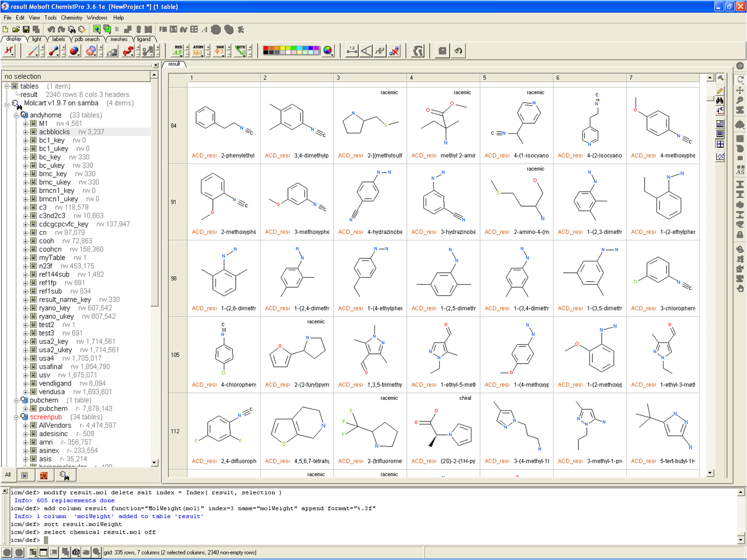Click the Open folder icon

tap(16, 30)
